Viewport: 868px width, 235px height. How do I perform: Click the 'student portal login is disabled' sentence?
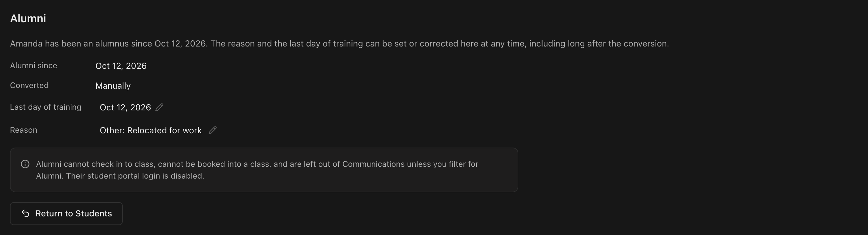click(x=135, y=176)
